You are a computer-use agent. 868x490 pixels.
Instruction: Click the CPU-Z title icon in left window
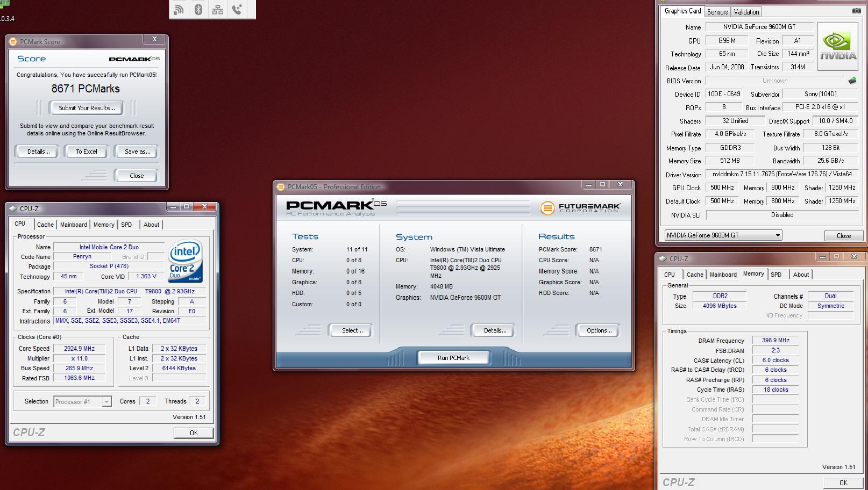click(13, 209)
